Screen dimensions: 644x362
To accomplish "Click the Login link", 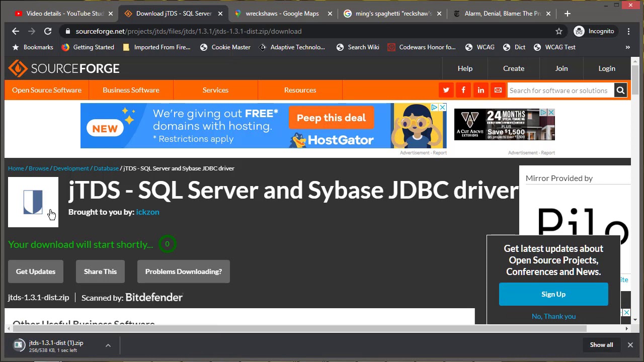I will [x=607, y=68].
